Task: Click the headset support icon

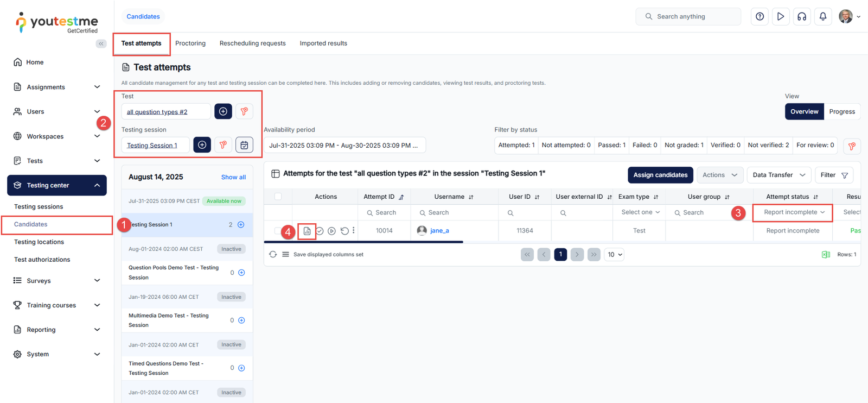Action: (x=802, y=16)
